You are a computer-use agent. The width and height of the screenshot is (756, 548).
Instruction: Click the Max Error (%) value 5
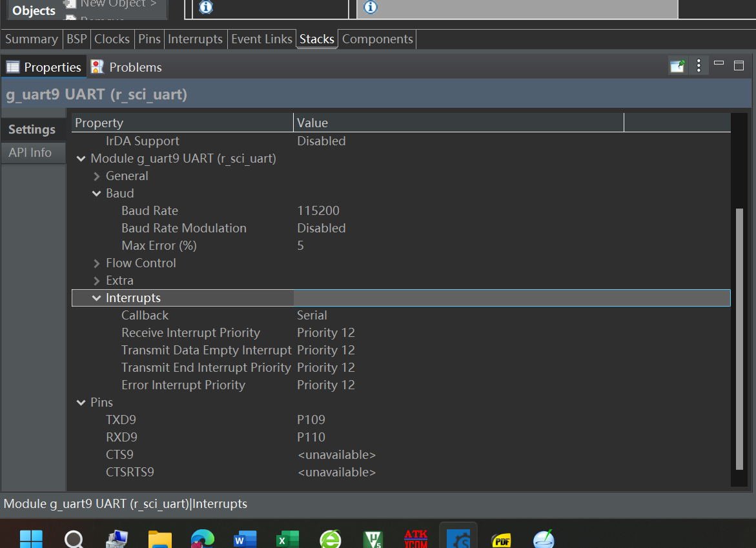click(300, 245)
